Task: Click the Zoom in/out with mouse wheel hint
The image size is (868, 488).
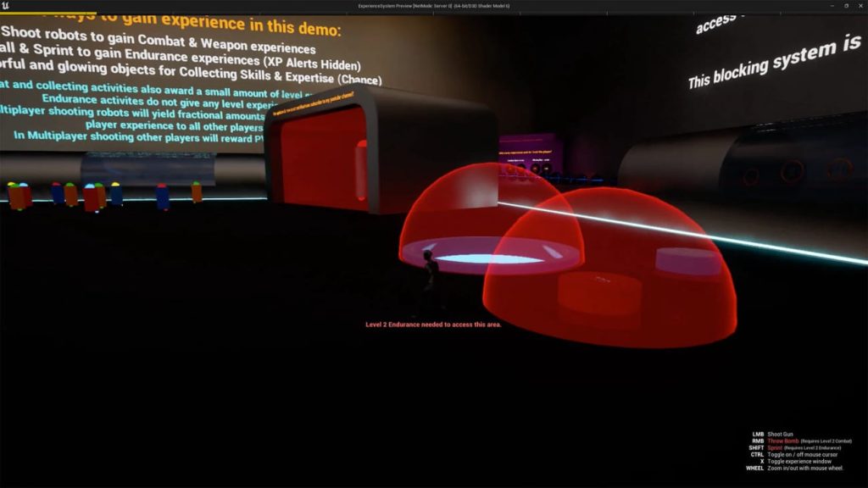Action: 804,469
